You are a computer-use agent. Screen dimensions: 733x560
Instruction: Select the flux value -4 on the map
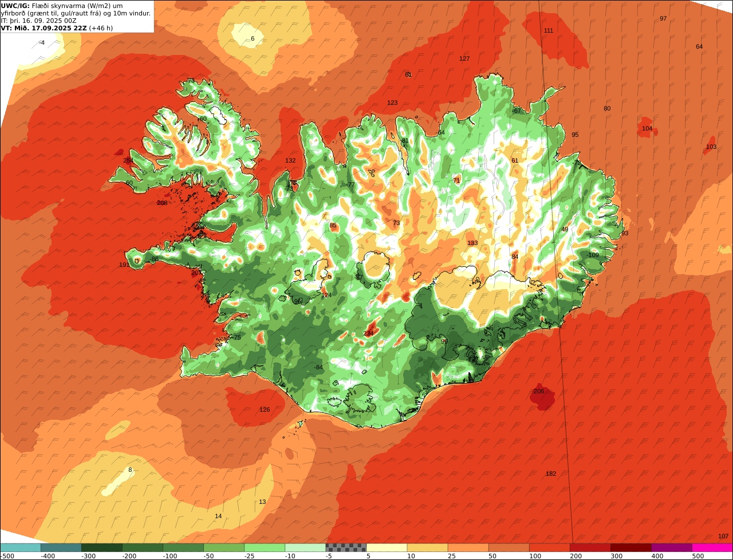(x=42, y=42)
